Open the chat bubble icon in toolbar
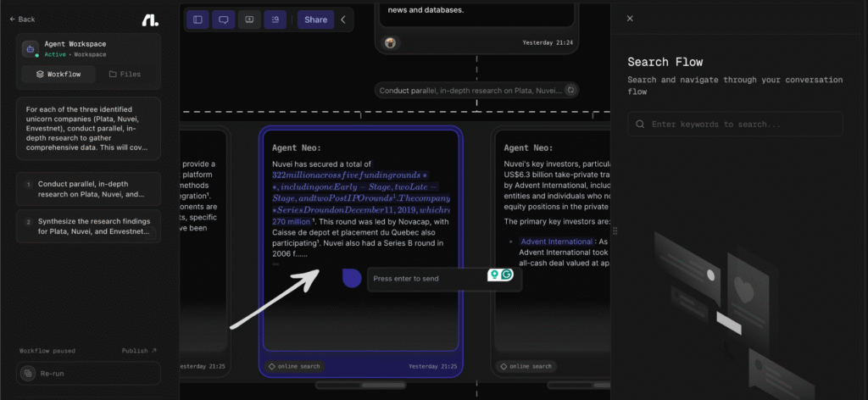 point(224,20)
